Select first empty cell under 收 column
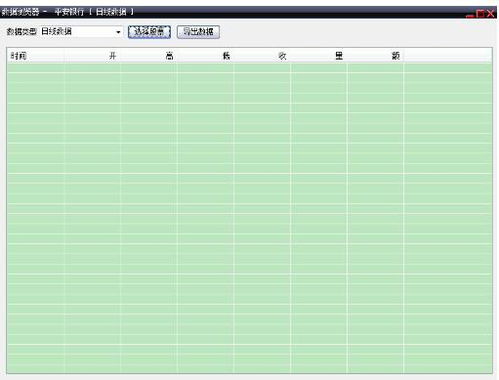 click(262, 68)
